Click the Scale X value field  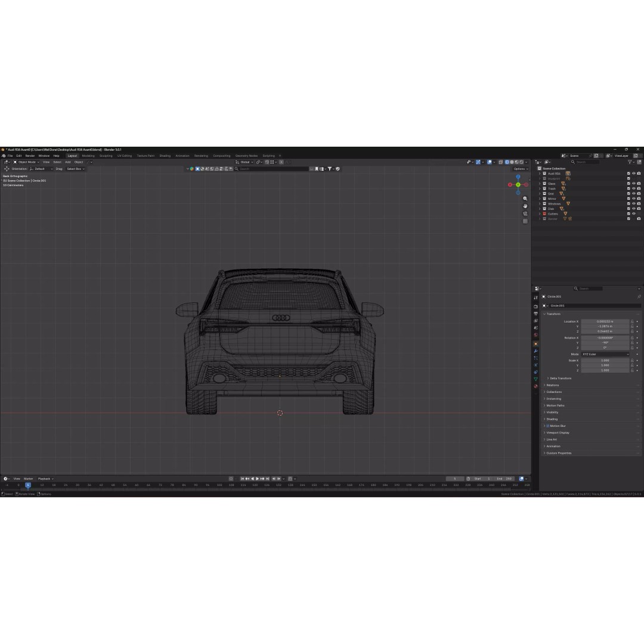[x=605, y=361]
